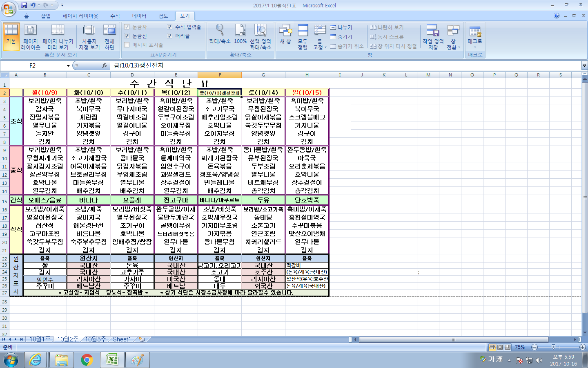Image resolution: width=588 pixels, height=368 pixels.
Task: Switch to Full Screen view
Action: click(109, 37)
